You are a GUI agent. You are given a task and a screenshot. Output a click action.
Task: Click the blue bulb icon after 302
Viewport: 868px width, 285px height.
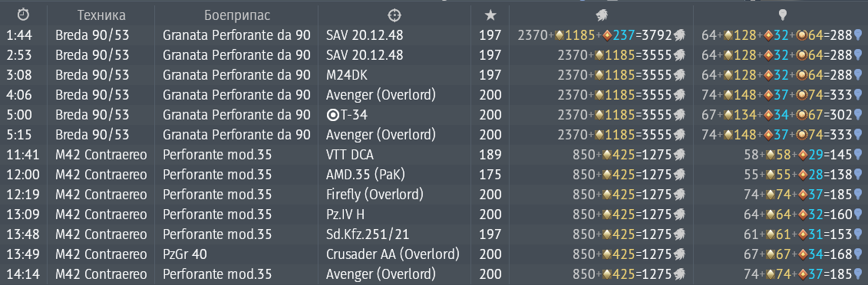click(x=857, y=115)
